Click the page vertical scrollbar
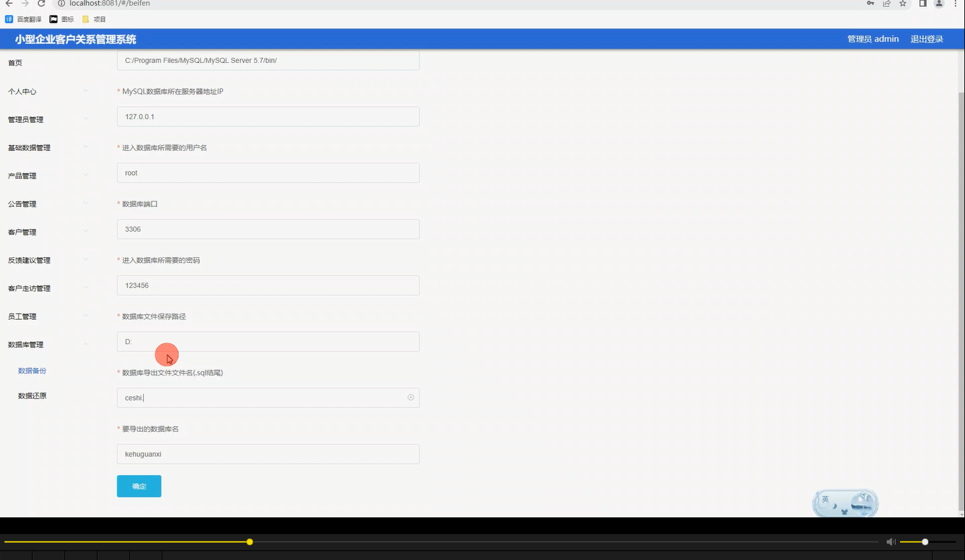The image size is (965, 560). pos(961,302)
